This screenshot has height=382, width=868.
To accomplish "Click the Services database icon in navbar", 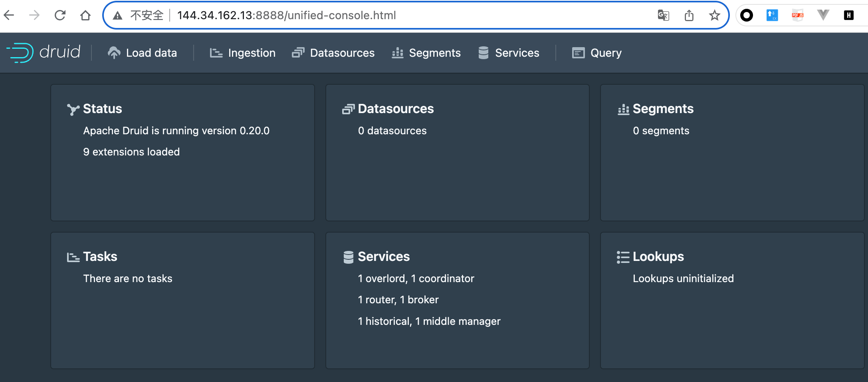I will (x=484, y=52).
